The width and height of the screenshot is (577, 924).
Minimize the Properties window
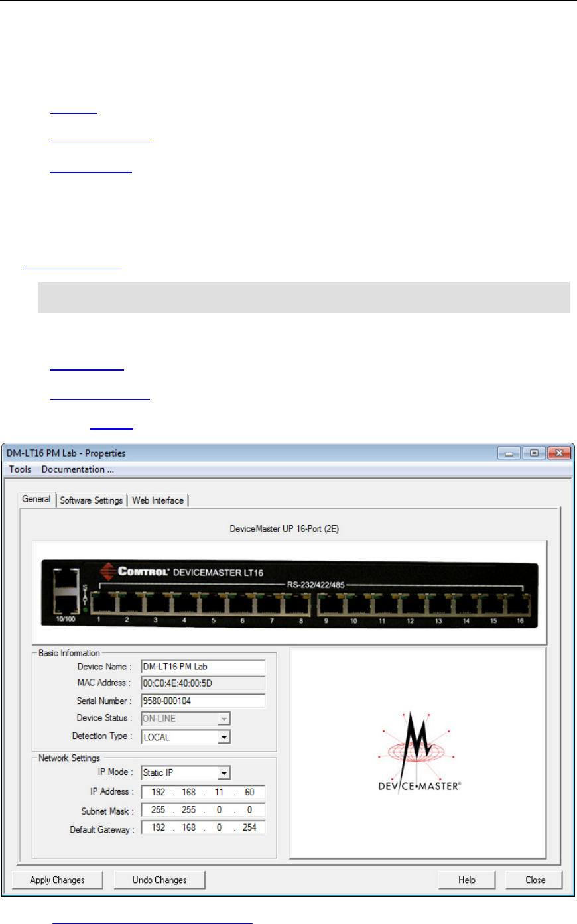[x=509, y=453]
